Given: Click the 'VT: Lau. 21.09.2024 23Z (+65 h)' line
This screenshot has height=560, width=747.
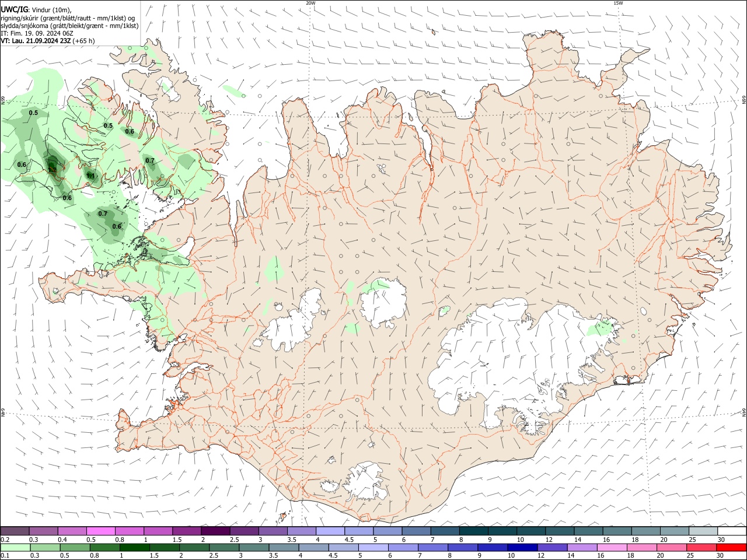Looking at the screenshot, I should [x=48, y=41].
